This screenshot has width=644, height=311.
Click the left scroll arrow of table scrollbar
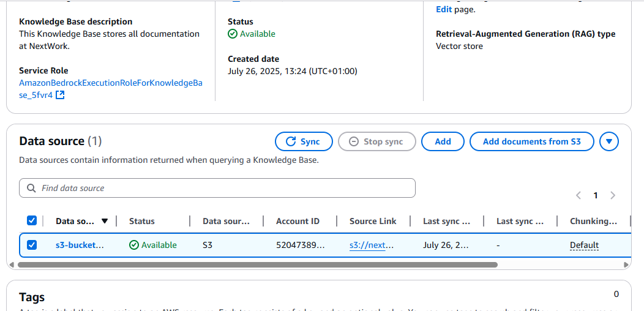click(x=12, y=265)
